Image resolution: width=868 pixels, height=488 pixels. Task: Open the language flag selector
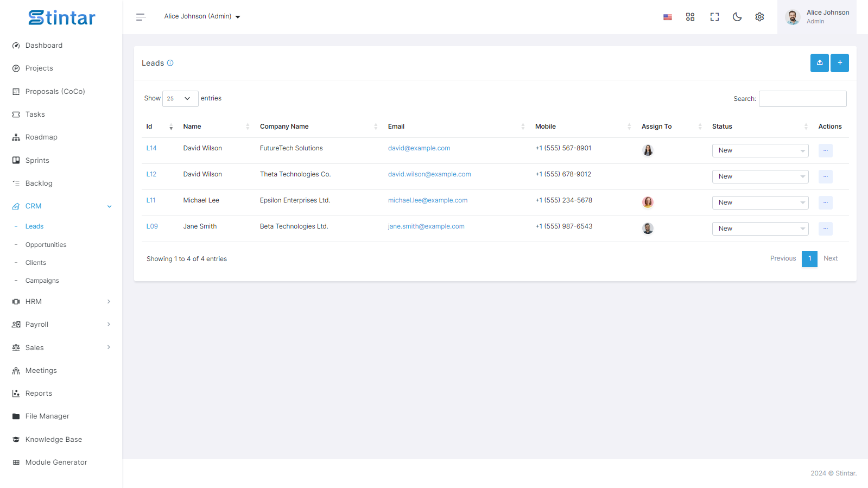click(668, 17)
